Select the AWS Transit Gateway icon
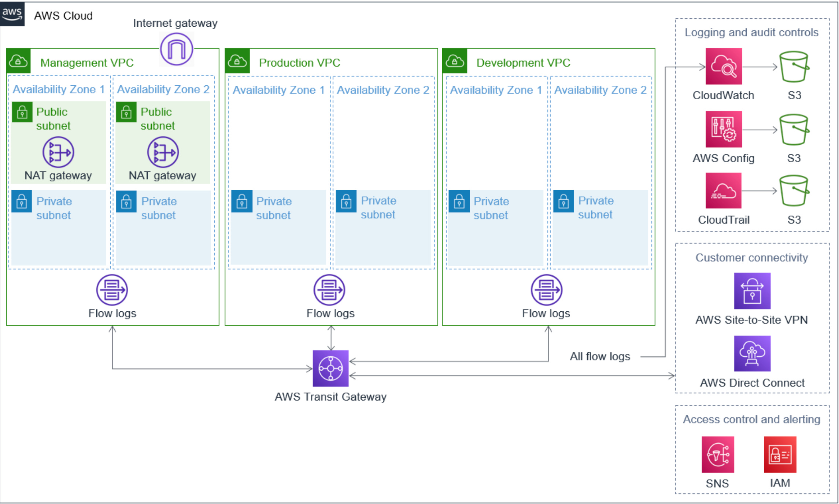Image resolution: width=839 pixels, height=504 pixels. pyautogui.click(x=330, y=368)
